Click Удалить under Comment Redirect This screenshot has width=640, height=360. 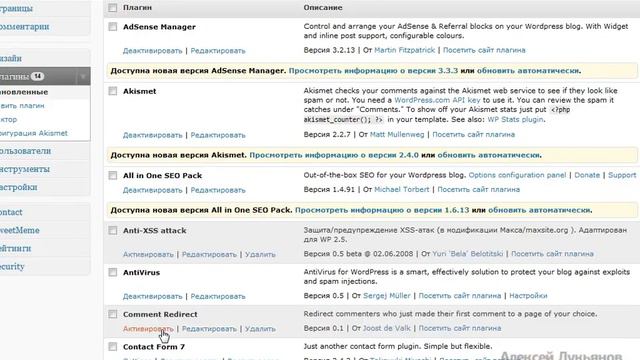(x=260, y=329)
